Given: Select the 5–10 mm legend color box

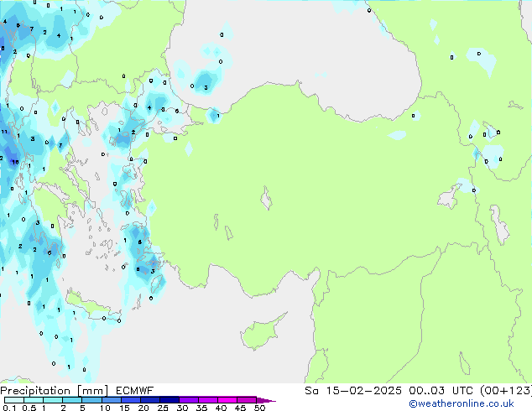Looking at the screenshot, I should point(91,400).
